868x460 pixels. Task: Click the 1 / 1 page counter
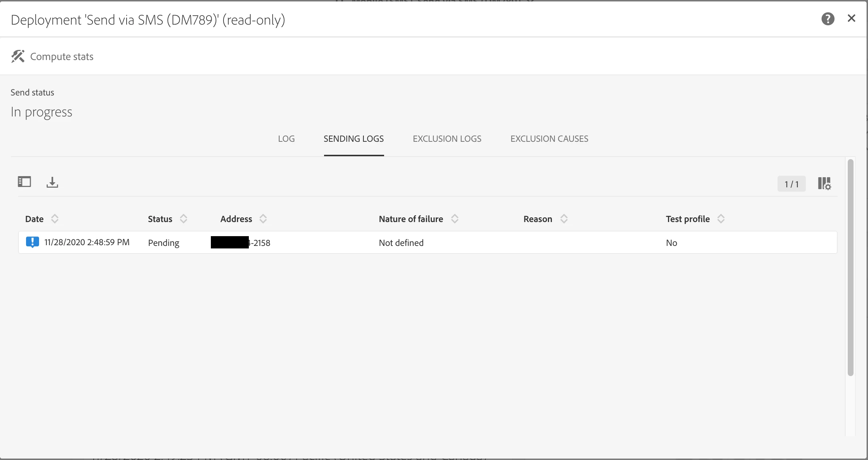791,184
